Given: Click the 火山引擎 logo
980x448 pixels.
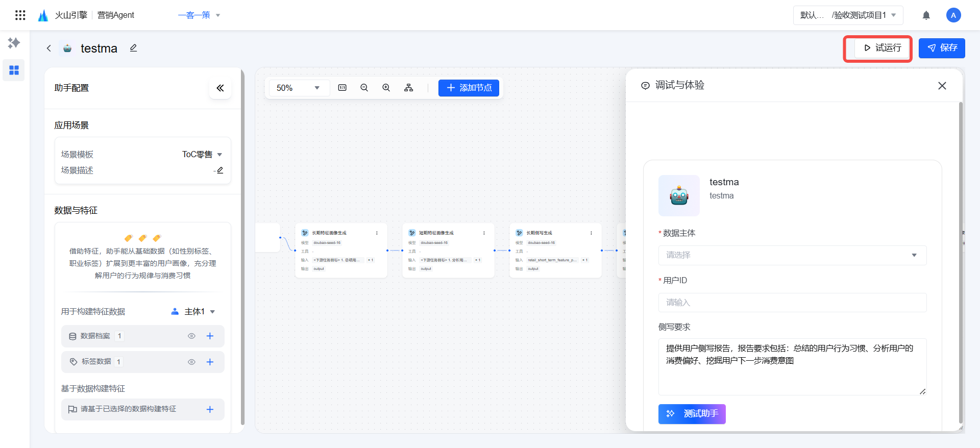Looking at the screenshot, I should pos(63,15).
